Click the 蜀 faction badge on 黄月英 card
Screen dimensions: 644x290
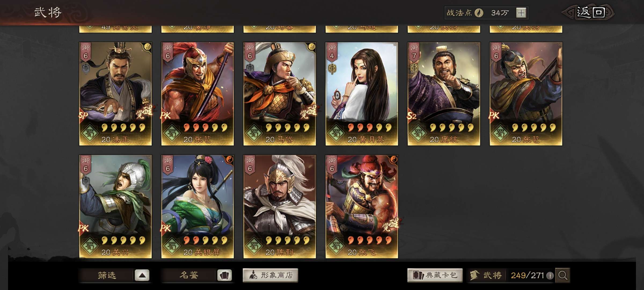pos(336,133)
